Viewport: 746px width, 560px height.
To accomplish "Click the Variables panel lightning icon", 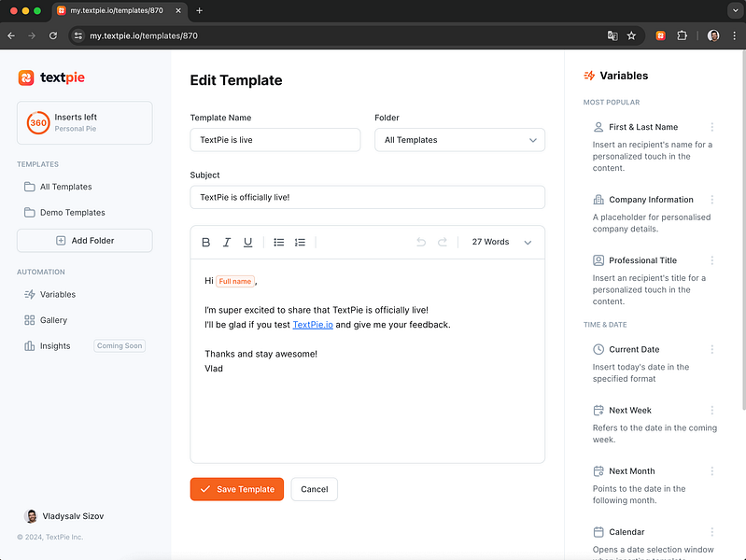I will click(x=589, y=76).
